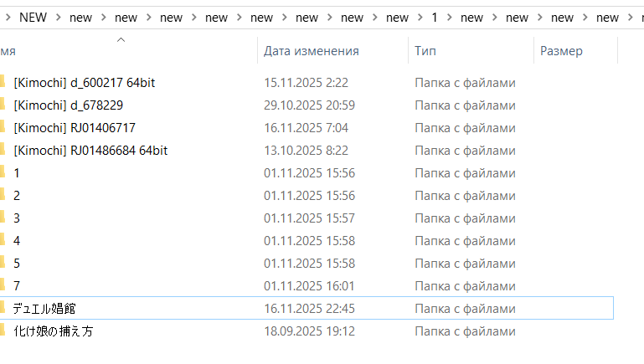
Task: Expand the chevron right after breadcrumb "NEW"
Action: [x=59, y=17]
